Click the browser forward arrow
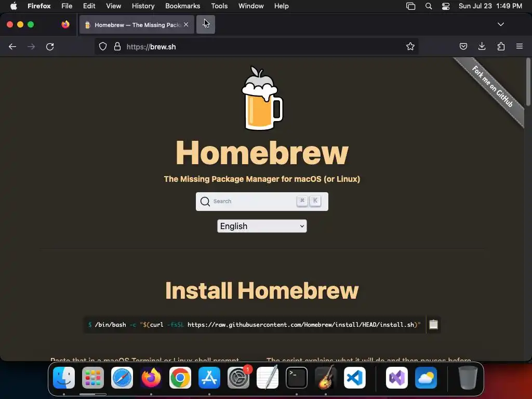Screen dimensions: 532x399 (31, 46)
